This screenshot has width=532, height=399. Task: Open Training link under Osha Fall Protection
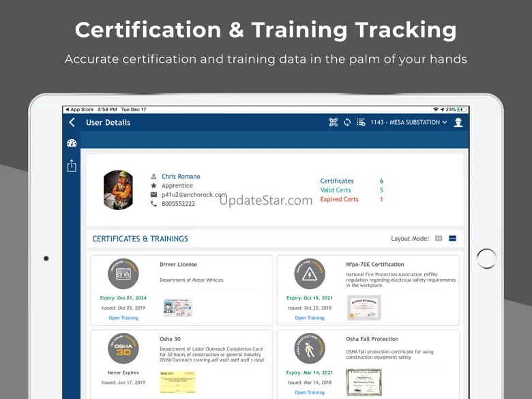pos(309,393)
